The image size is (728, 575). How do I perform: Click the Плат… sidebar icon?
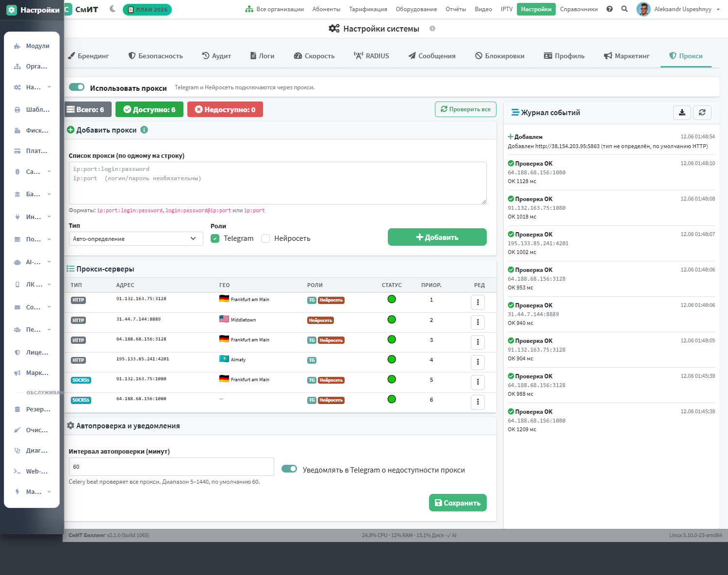tap(17, 151)
